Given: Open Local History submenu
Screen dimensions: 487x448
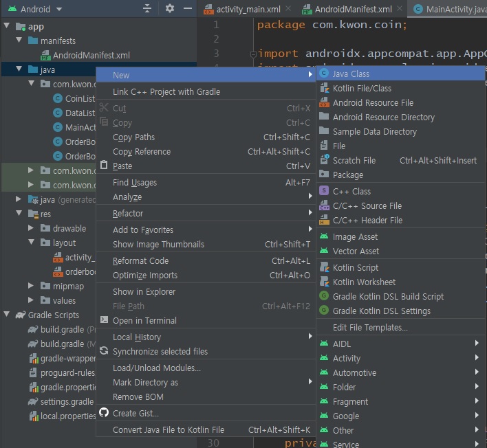Looking at the screenshot, I should 206,337.
